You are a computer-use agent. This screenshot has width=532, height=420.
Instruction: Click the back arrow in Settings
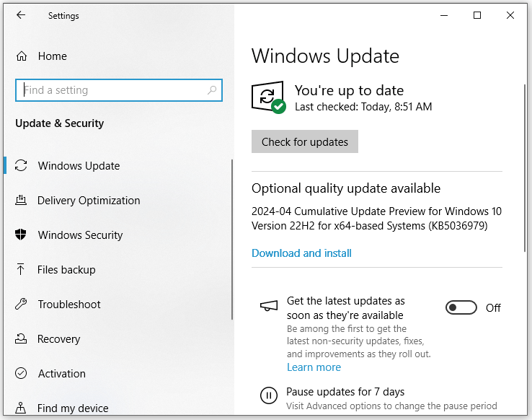(x=21, y=15)
